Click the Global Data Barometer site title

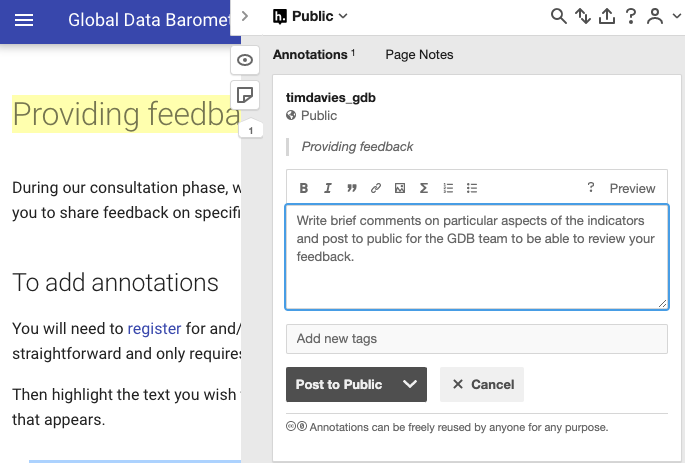pos(149,20)
